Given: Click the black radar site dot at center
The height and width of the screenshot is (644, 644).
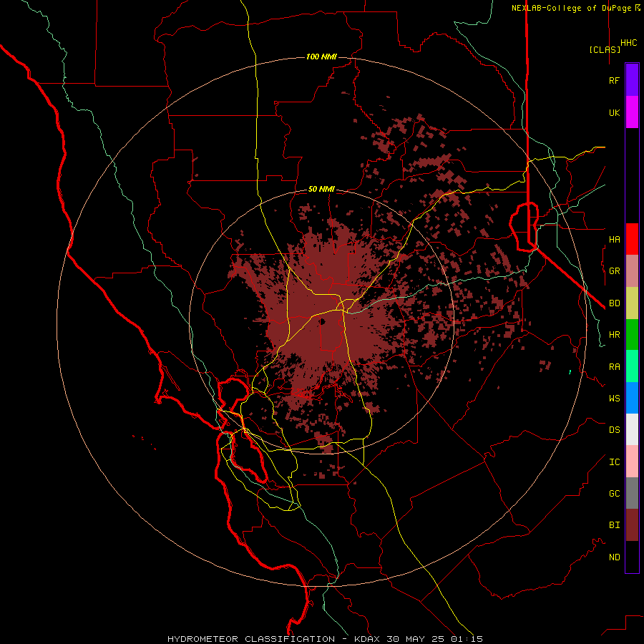Looking at the screenshot, I should click(x=323, y=321).
